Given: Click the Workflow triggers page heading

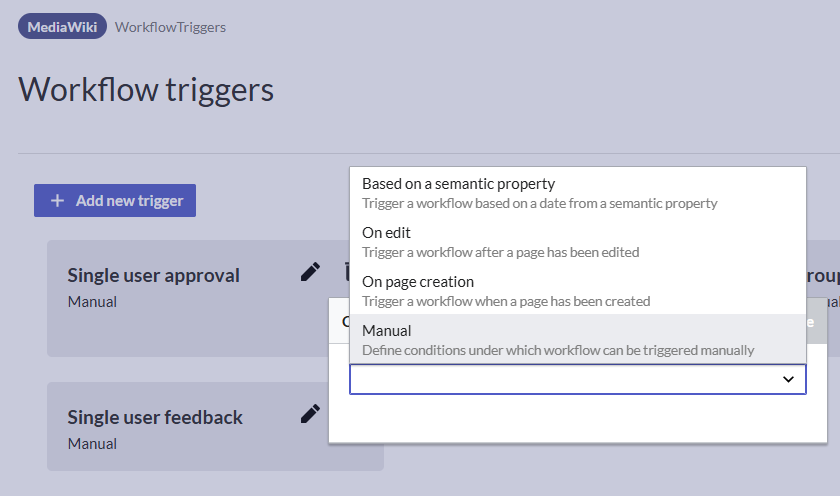Looking at the screenshot, I should [x=146, y=90].
